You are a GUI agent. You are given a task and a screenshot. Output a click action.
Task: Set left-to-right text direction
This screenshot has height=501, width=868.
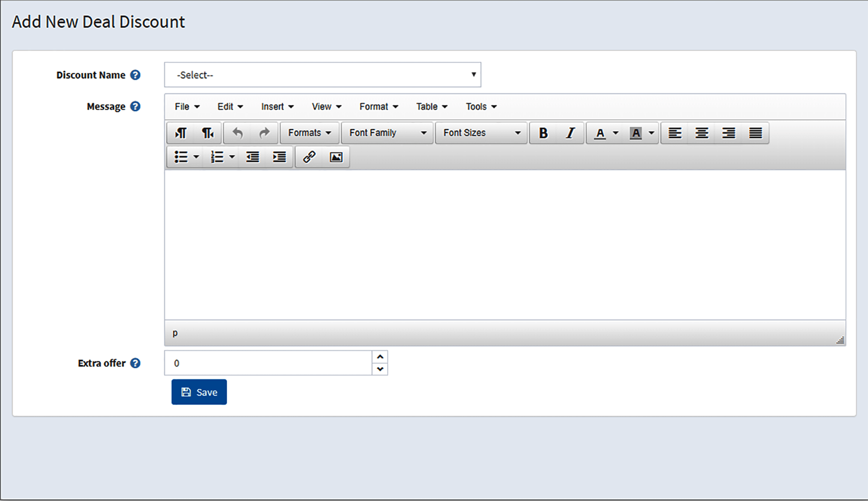(x=181, y=133)
